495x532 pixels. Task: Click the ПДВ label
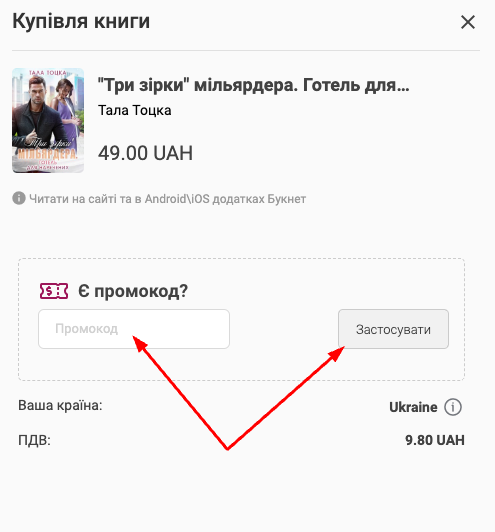click(x=34, y=440)
